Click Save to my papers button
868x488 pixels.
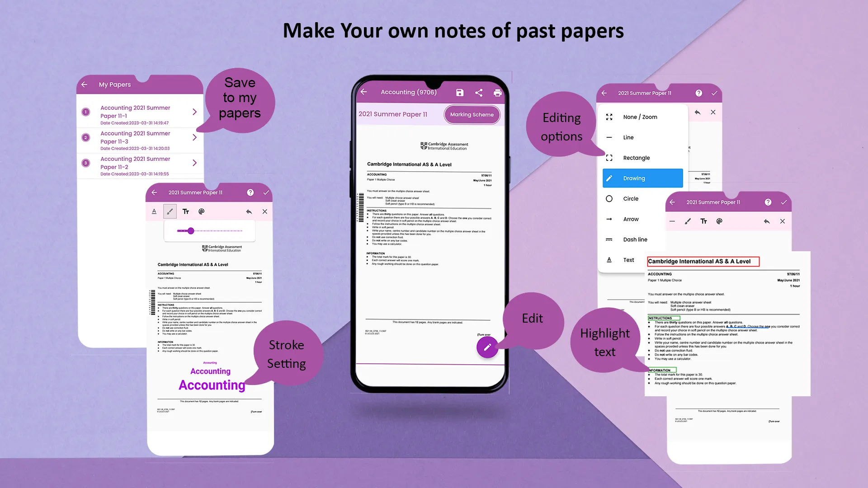[x=460, y=92]
